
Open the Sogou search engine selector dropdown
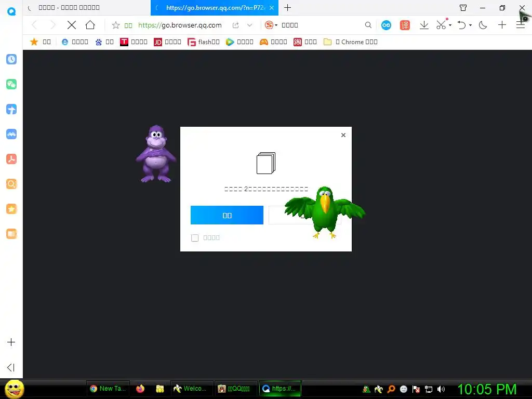click(x=271, y=25)
